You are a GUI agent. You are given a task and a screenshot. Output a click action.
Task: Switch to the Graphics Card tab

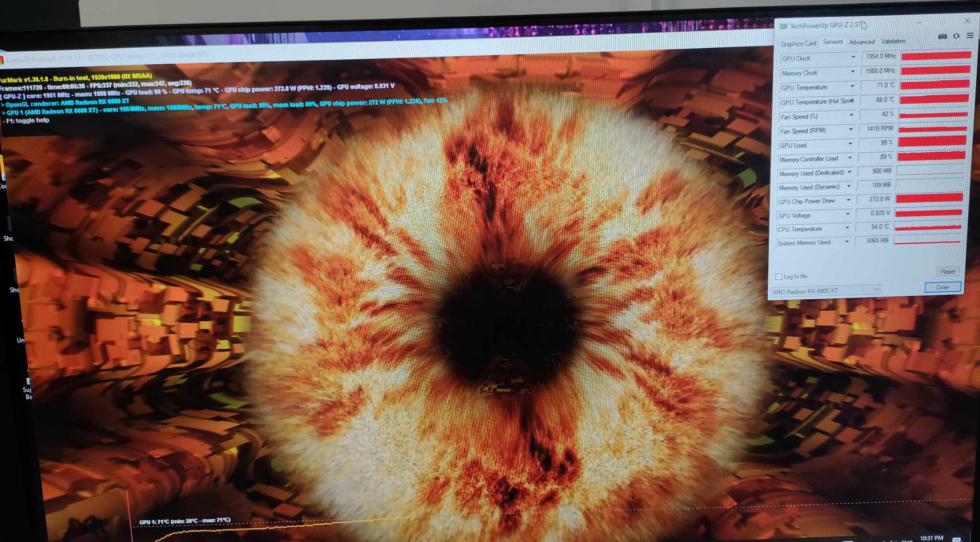pyautogui.click(x=798, y=44)
